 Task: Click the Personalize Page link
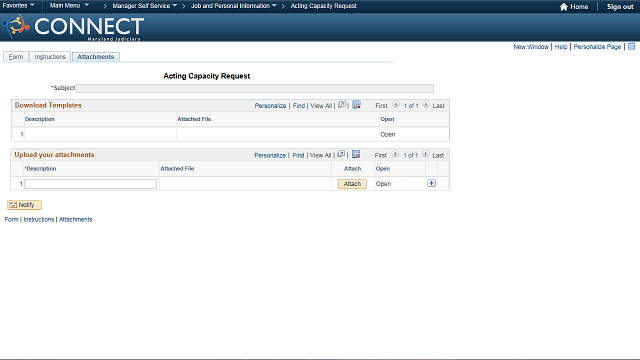coord(597,47)
